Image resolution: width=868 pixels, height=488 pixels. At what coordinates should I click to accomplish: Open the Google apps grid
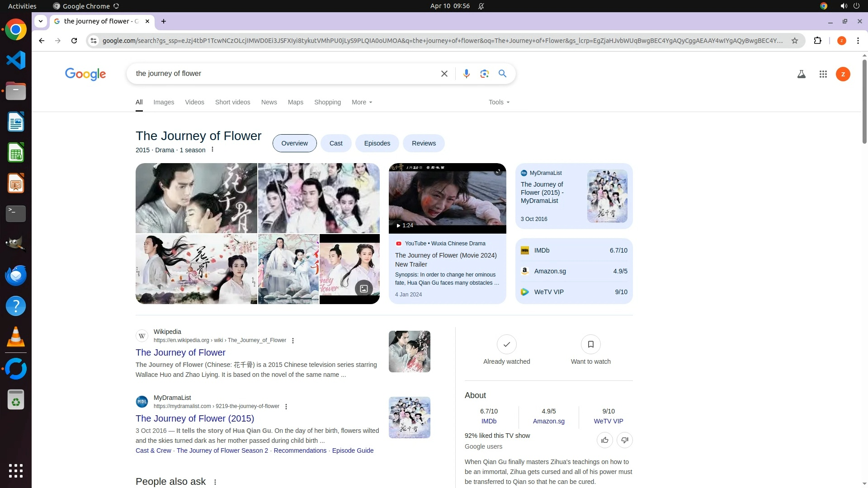[x=823, y=74]
